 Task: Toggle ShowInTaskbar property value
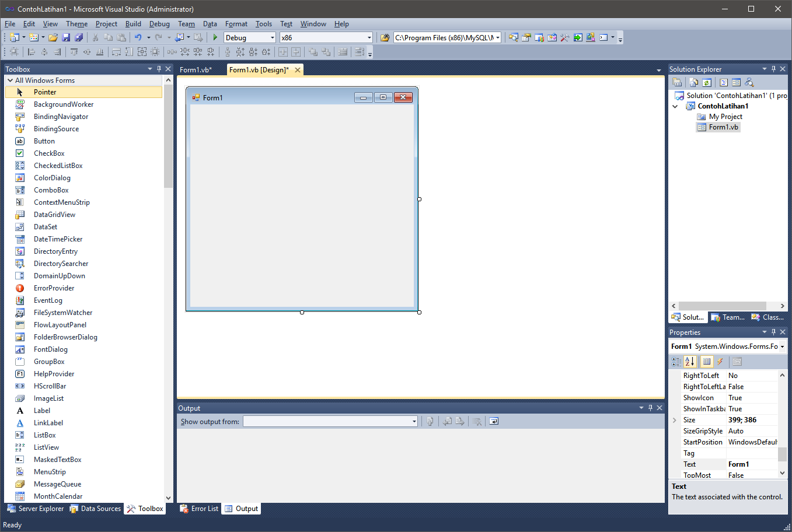[x=752, y=408]
